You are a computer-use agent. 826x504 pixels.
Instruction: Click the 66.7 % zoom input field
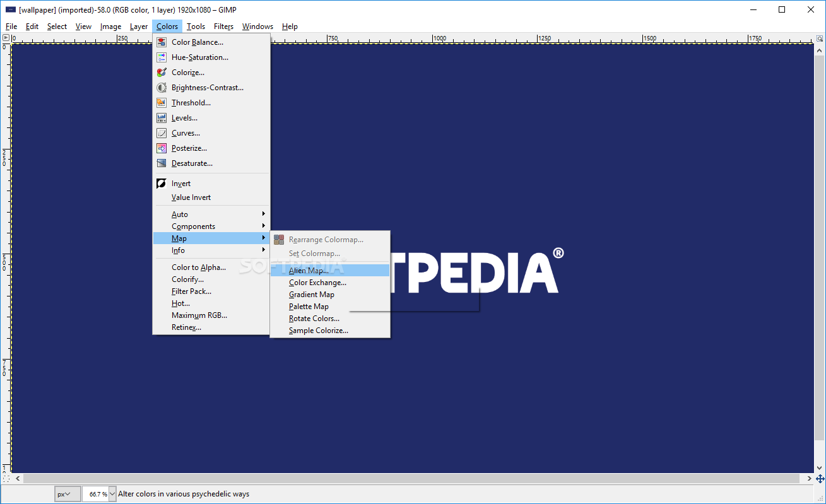95,494
